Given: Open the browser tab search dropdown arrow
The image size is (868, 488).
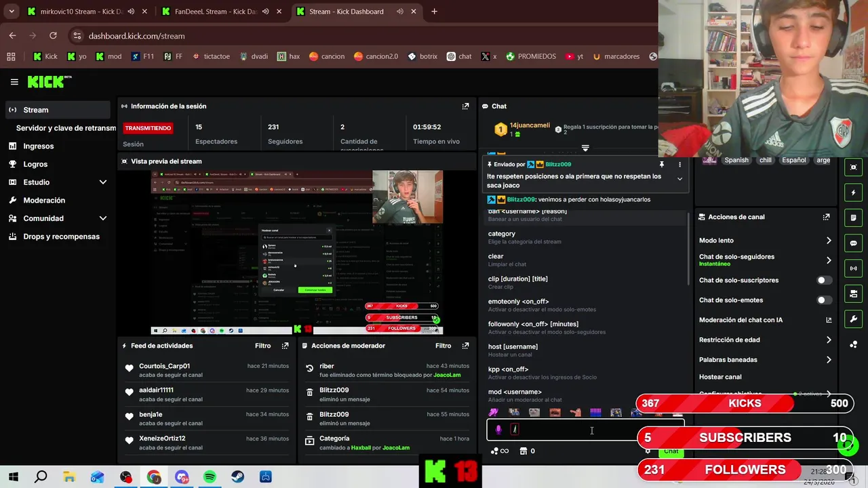Looking at the screenshot, I should point(12,12).
